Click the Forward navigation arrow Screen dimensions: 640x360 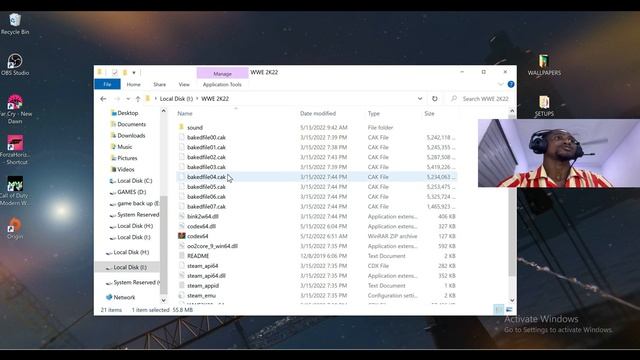[x=117, y=99]
